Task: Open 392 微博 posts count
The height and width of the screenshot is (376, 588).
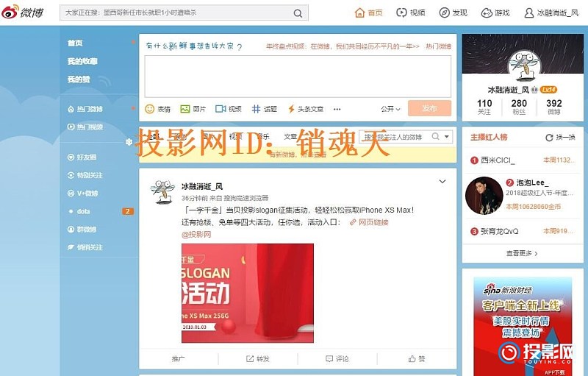Action: coord(554,107)
